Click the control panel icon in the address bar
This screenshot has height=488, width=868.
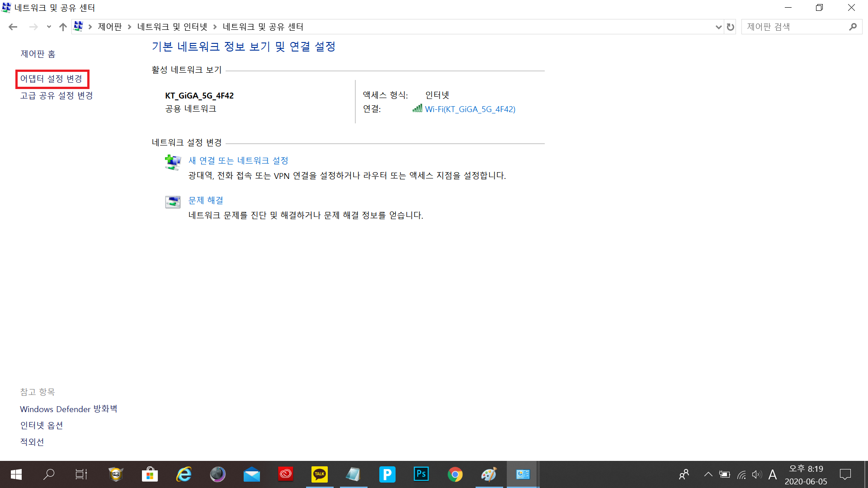(x=78, y=27)
